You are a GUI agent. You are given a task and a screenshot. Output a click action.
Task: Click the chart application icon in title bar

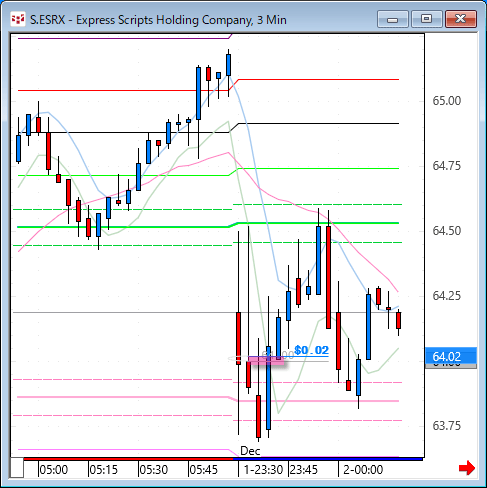[x=18, y=20]
